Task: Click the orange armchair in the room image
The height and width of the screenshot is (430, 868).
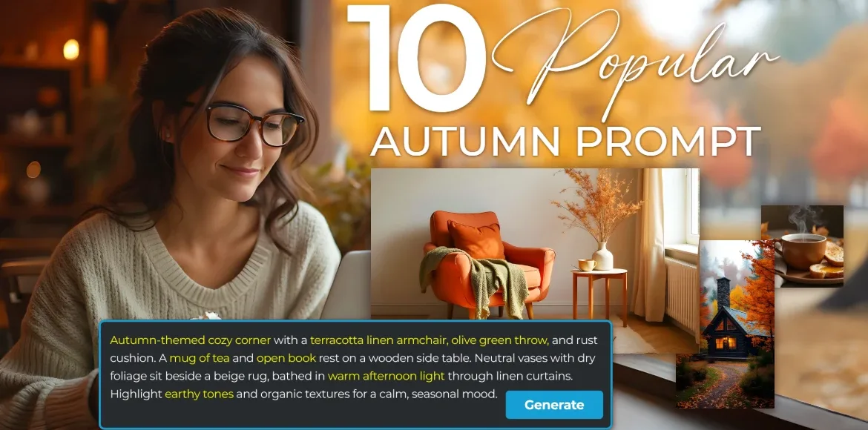Action: point(487,260)
